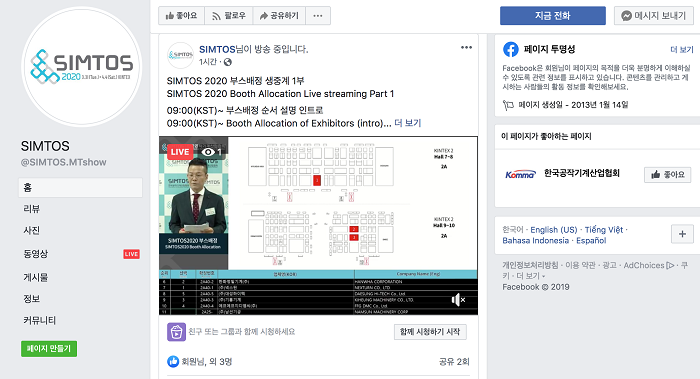Click 함께 시청하기 시작 button
Image resolution: width=700 pixels, height=379 pixels.
[x=430, y=332]
